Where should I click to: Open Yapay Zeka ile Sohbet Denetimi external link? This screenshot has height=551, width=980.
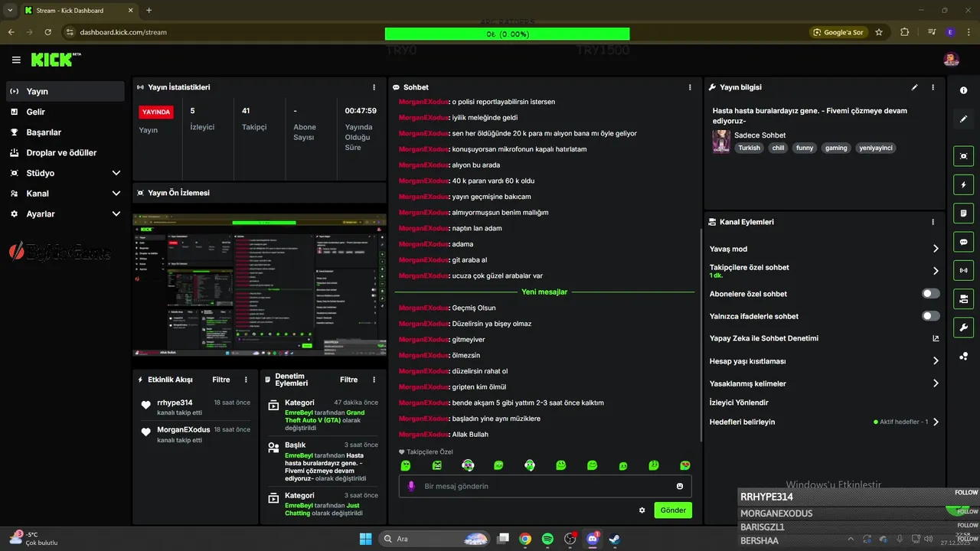pos(935,338)
